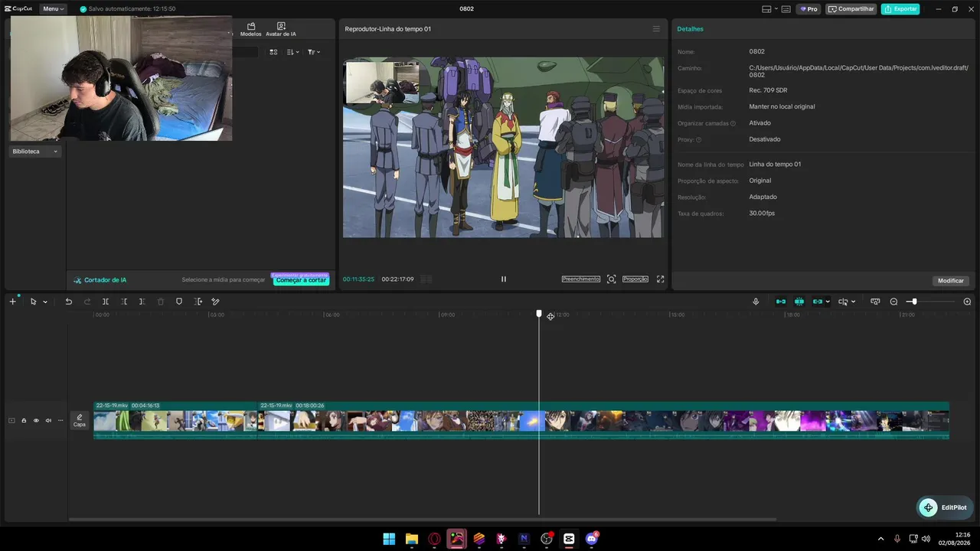Screen dimensions: 980x551
Task: Open the media filter dropdown
Action: (x=314, y=52)
